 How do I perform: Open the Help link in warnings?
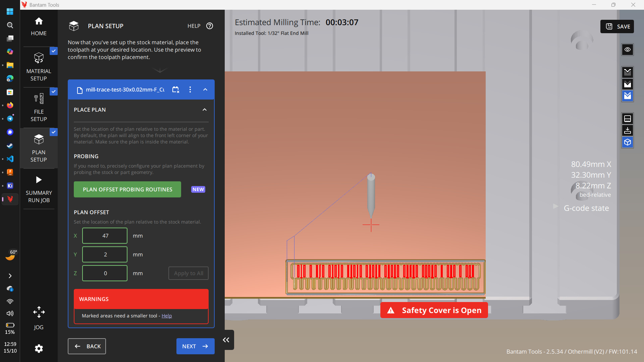tap(167, 316)
